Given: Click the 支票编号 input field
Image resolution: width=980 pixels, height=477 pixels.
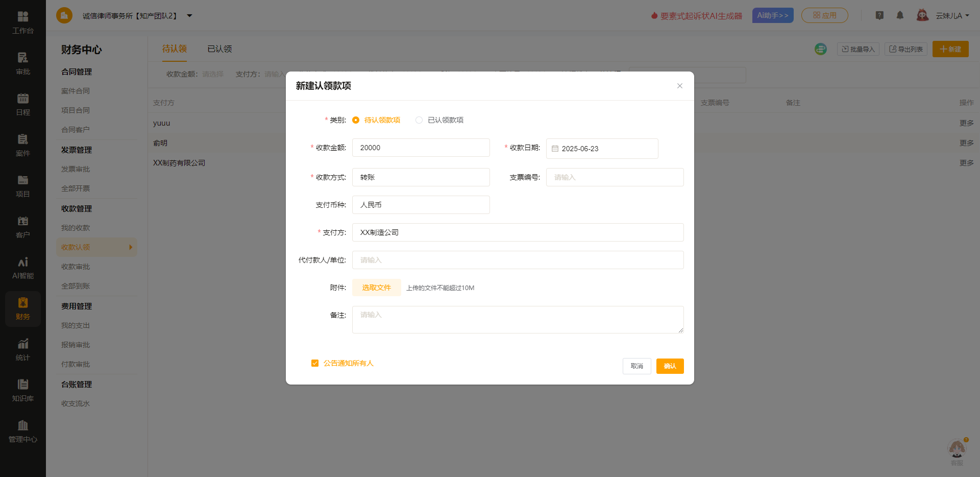Looking at the screenshot, I should tap(615, 177).
